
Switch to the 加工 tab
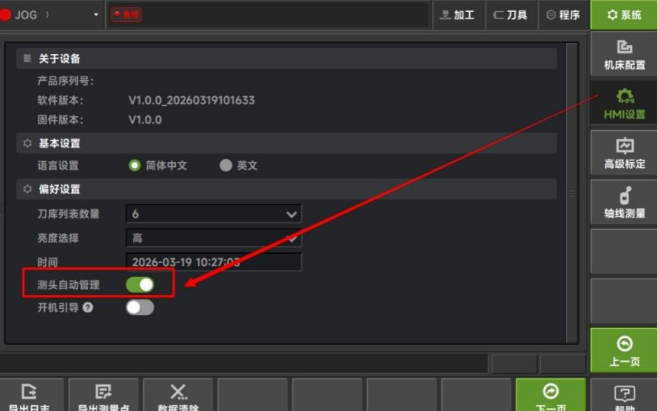(x=458, y=15)
